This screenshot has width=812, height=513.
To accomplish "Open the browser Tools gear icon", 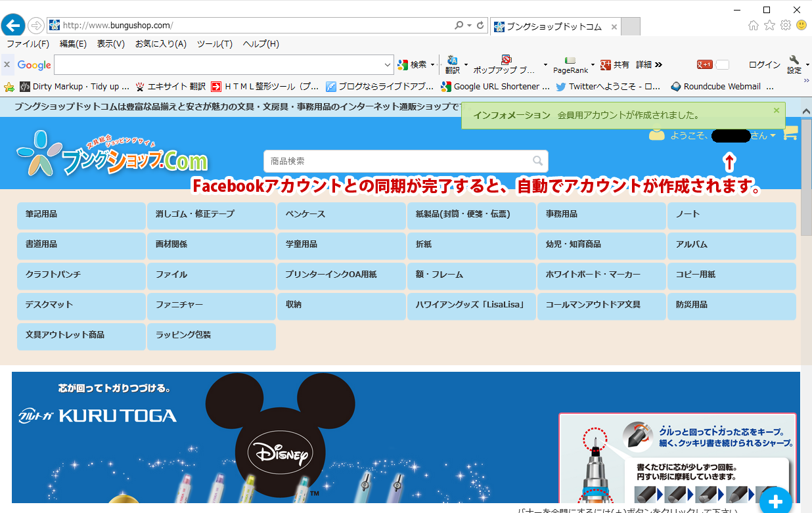I will (786, 26).
